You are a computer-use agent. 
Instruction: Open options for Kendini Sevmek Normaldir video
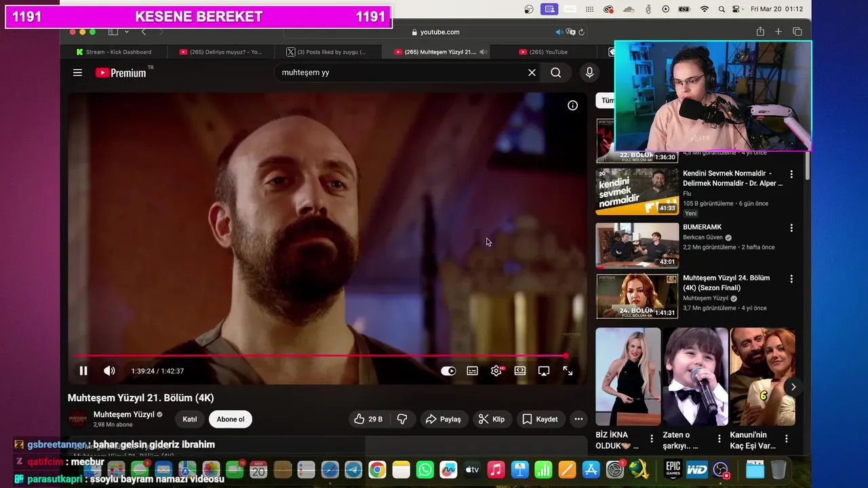[x=791, y=174]
